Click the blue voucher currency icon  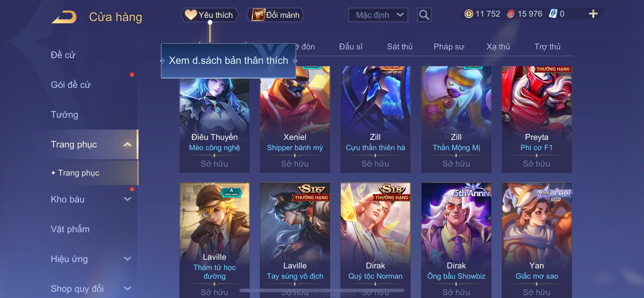coord(553,14)
